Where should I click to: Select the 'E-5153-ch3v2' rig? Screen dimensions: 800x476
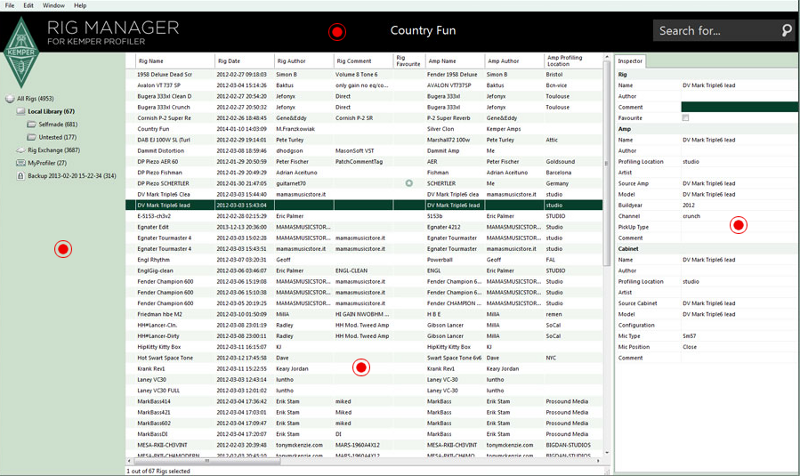pyautogui.click(x=364, y=216)
